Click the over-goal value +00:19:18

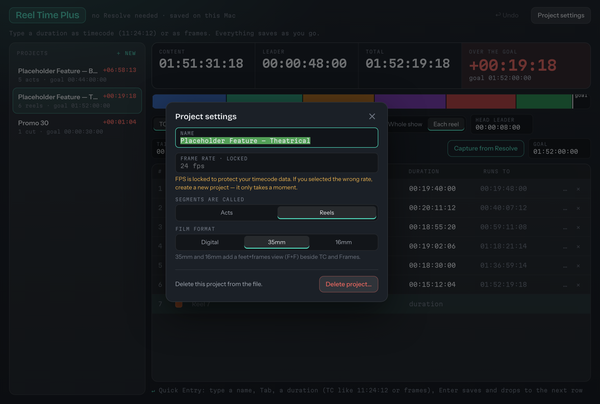click(513, 65)
